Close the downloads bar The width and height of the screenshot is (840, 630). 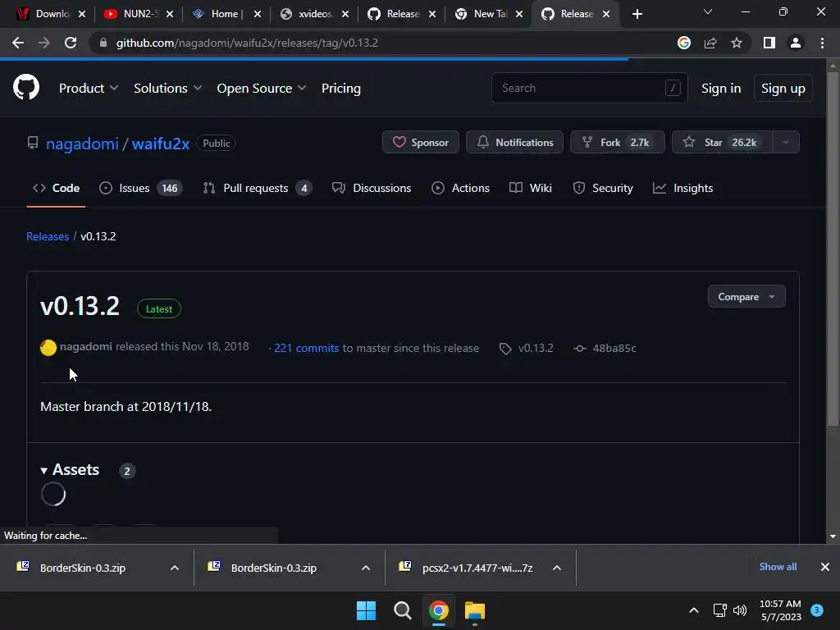coord(825,567)
